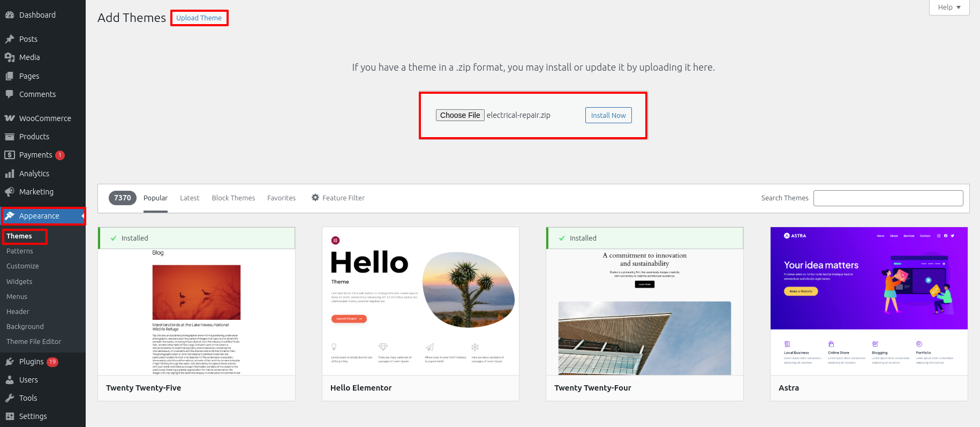Click the Elementor logo on Hello theme

coord(335,241)
